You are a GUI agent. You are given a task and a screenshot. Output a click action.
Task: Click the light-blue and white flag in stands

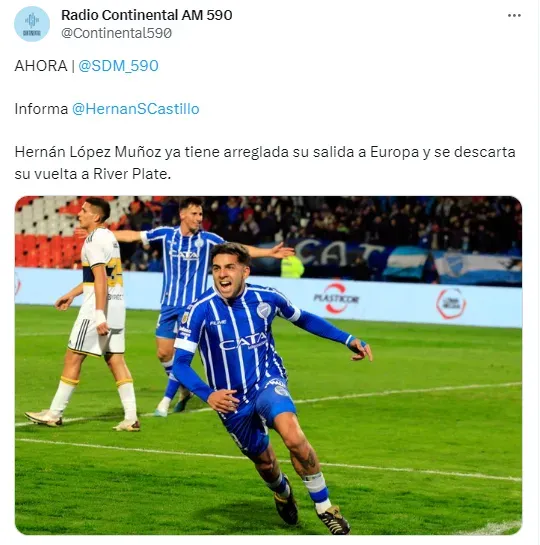453,264
